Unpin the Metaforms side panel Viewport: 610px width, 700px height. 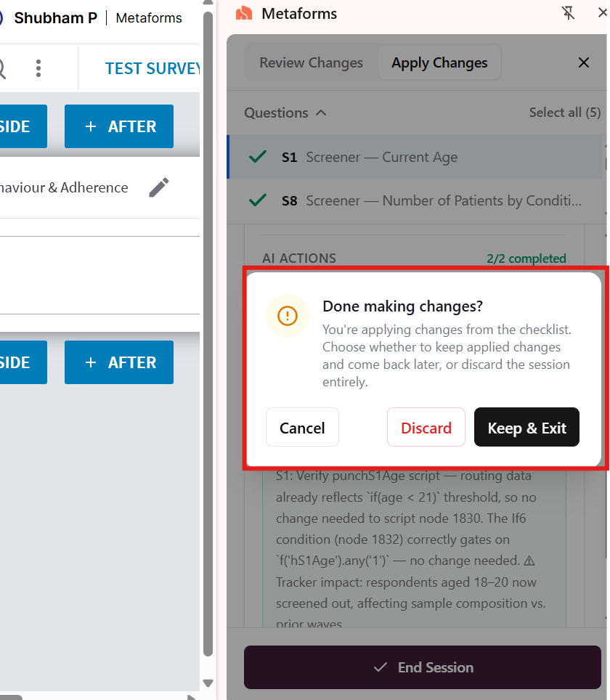click(x=568, y=13)
